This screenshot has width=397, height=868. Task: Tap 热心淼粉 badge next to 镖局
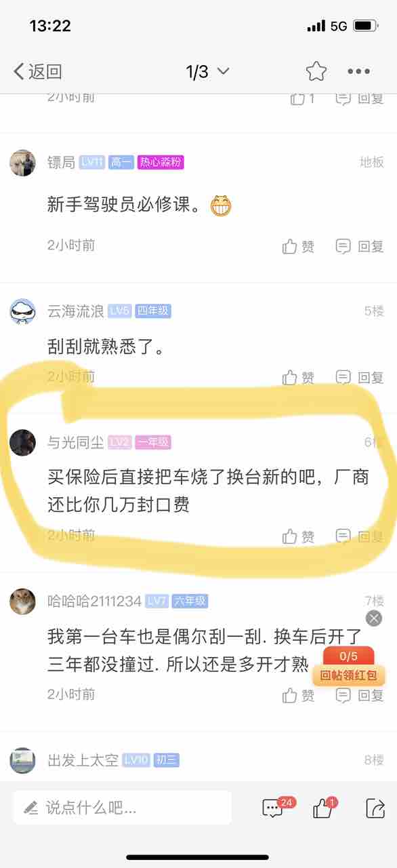(161, 162)
